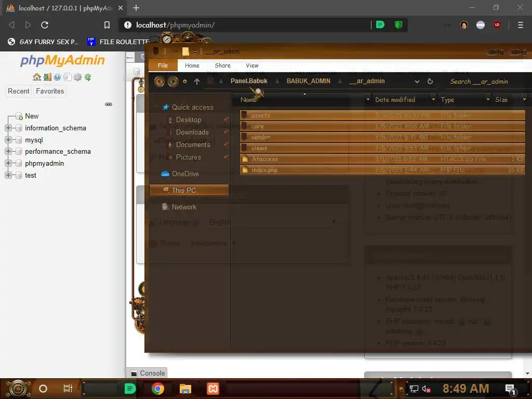Click Explorer forward navigation button
The width and height of the screenshot is (532, 399).
coord(172,82)
